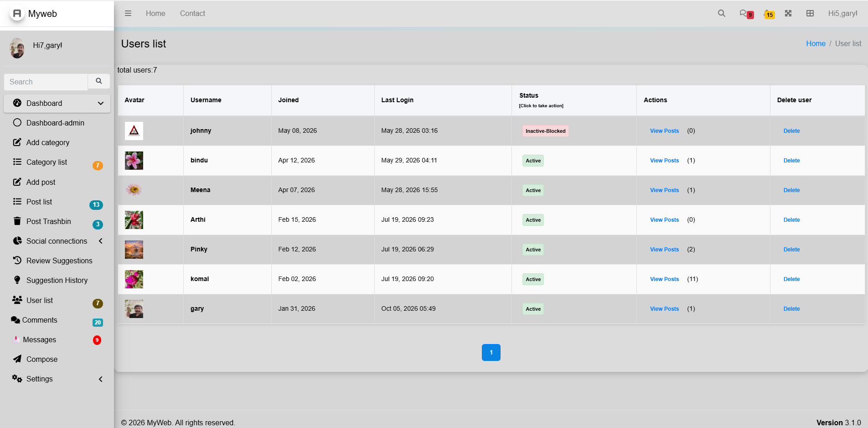Open Compose paper plane item
The width and height of the screenshot is (868, 428).
(57, 359)
